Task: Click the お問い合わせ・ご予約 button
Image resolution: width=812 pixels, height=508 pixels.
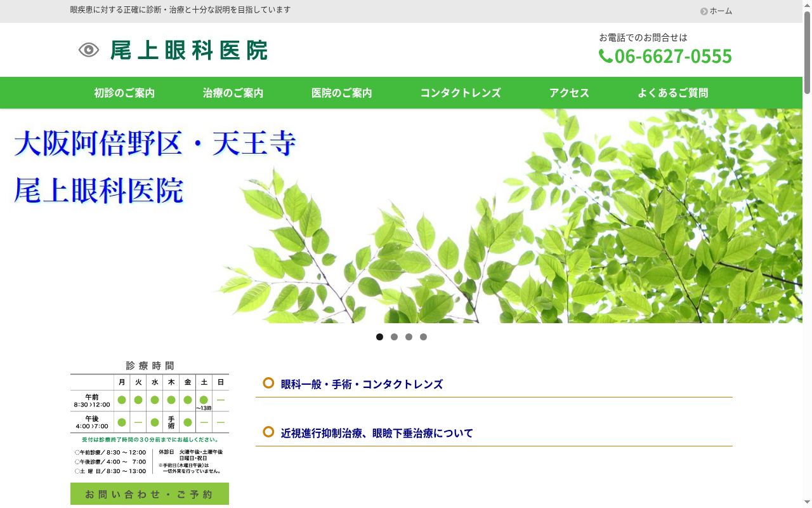Action: pos(150,494)
